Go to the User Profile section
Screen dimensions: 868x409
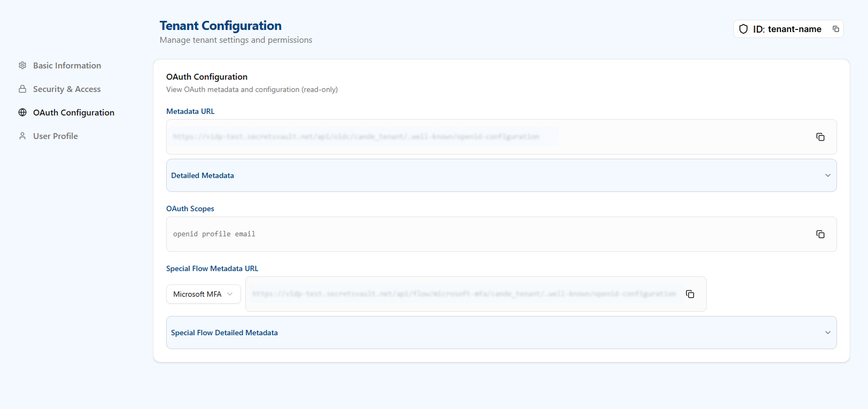coord(56,136)
